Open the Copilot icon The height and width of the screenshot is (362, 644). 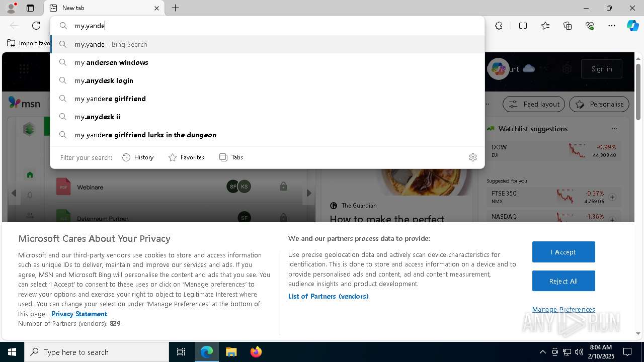click(632, 26)
